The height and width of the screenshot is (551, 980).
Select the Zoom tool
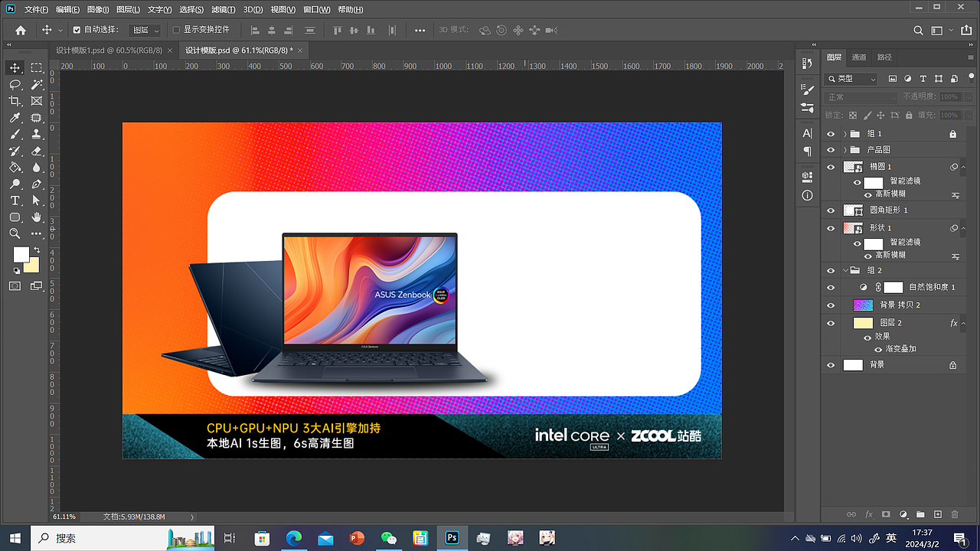point(15,233)
